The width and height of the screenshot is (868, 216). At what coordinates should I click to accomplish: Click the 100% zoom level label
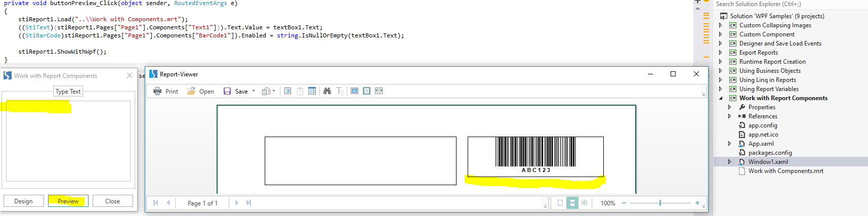pyautogui.click(x=608, y=203)
